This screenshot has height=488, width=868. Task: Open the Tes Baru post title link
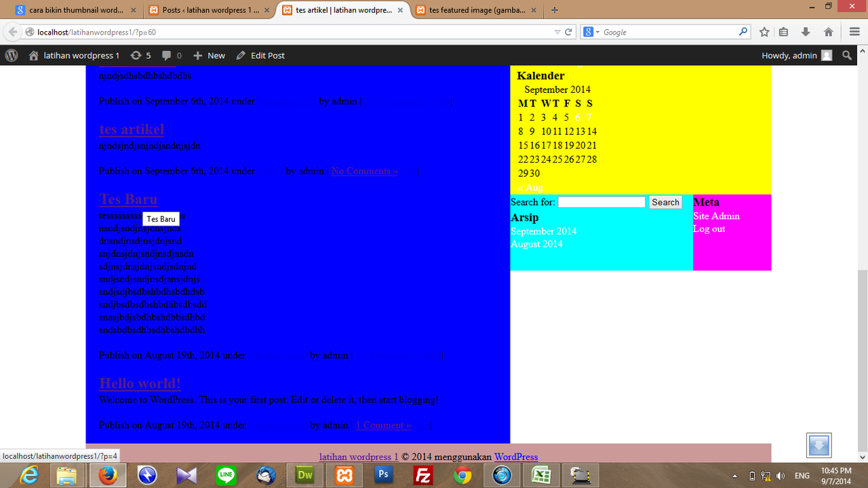point(128,199)
